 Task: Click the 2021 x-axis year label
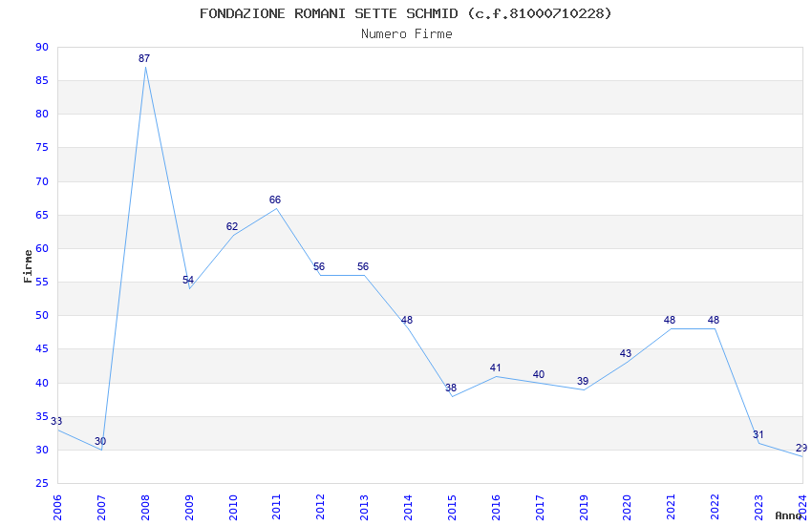(x=672, y=507)
